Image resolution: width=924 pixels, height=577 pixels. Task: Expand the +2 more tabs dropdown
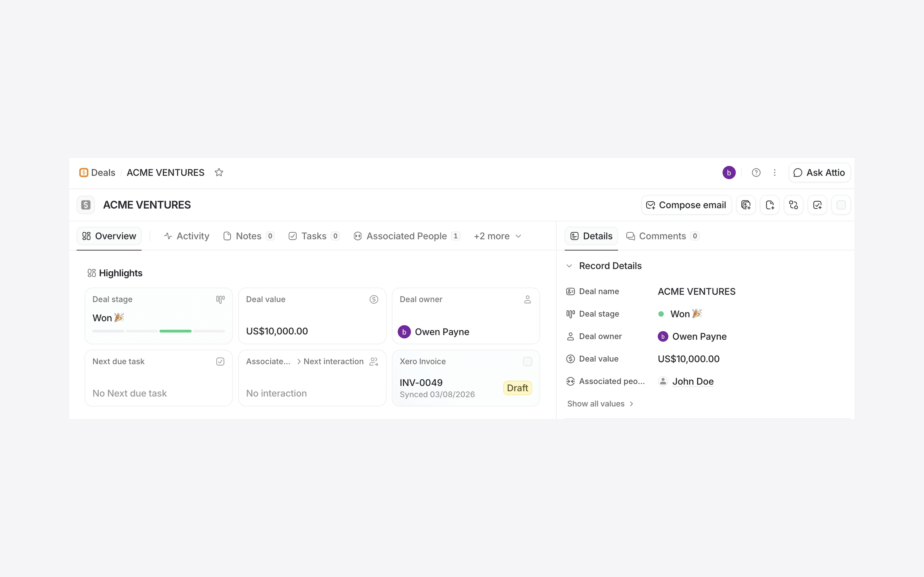point(497,236)
